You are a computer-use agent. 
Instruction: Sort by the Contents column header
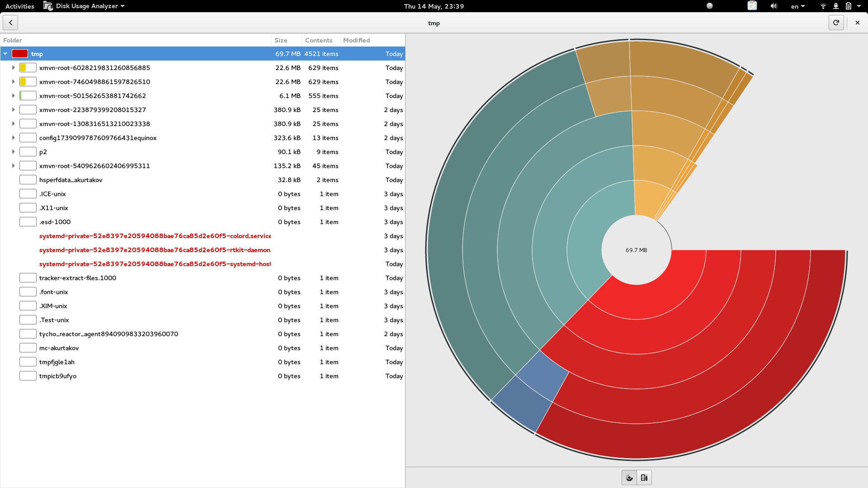coord(321,40)
